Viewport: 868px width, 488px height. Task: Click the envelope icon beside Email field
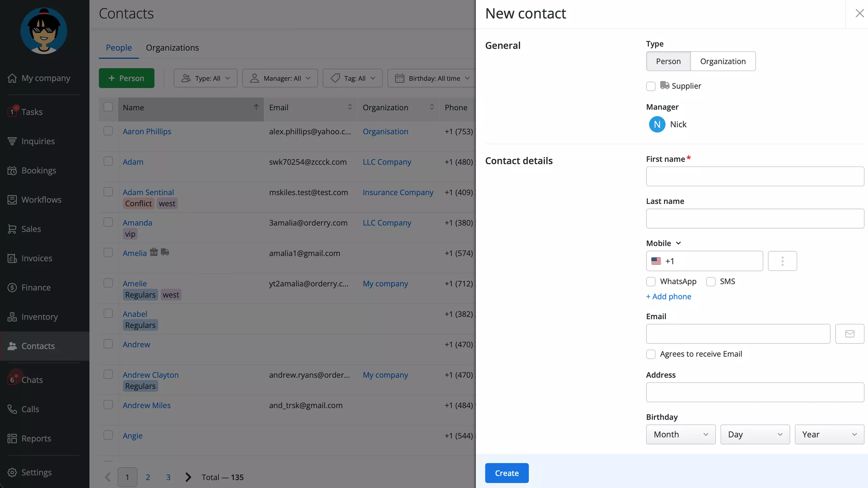click(x=849, y=334)
